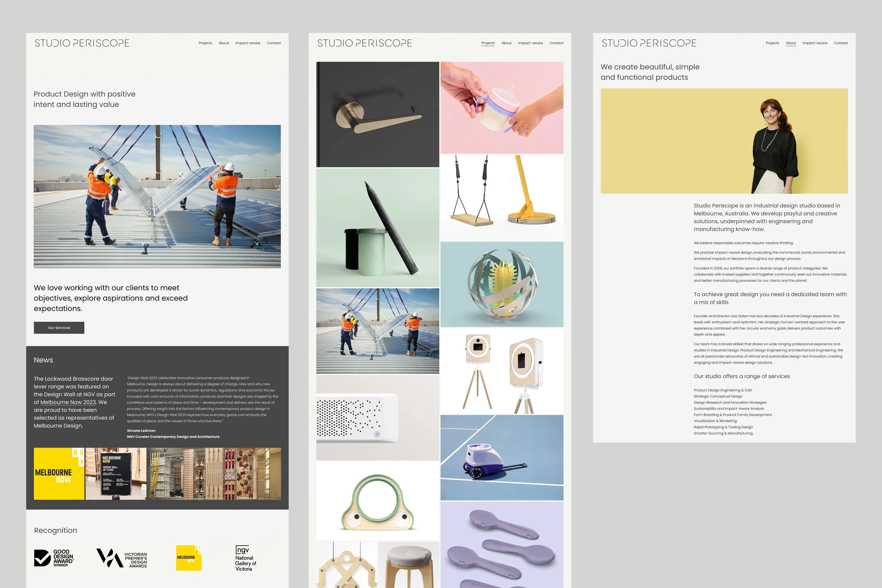Screen dimensions: 882x588
Task: Click the Studio Periscope logo on the homepage
Action: [x=82, y=43]
